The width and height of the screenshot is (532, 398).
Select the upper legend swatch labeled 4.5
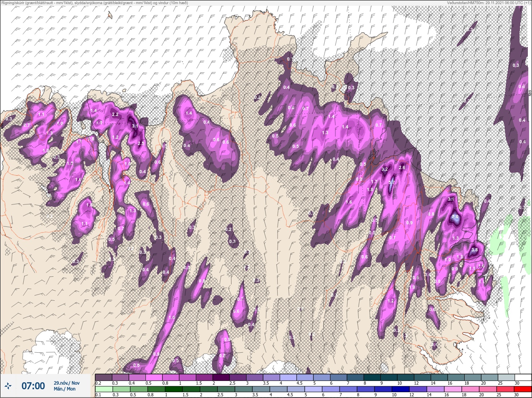[306, 377]
